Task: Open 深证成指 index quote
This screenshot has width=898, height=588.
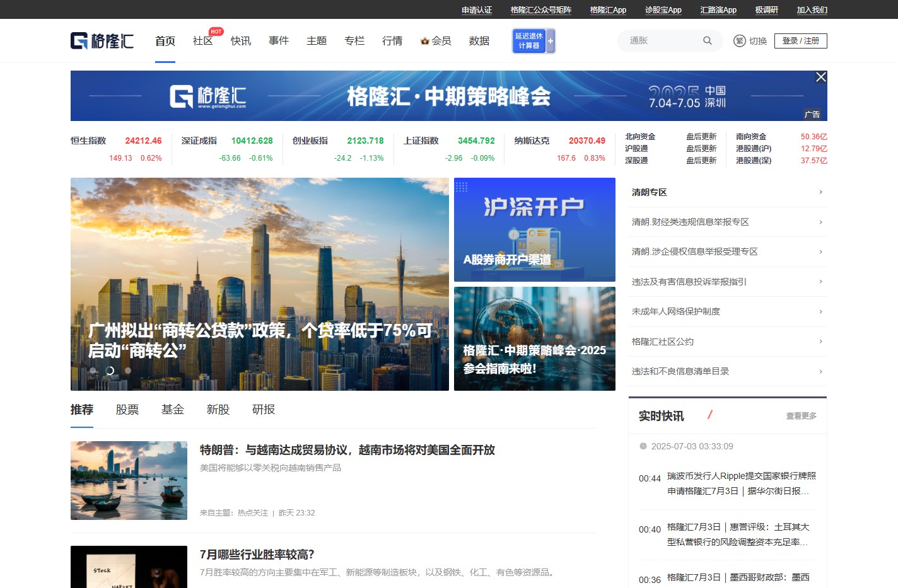Action: (x=227, y=149)
